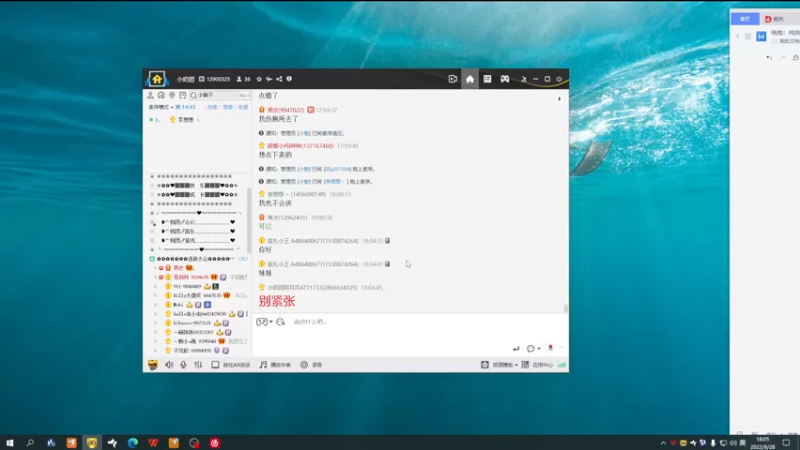Screen dimensions: 800x450
Task: Select user kikusss in the channel list
Action: [x=192, y=323]
